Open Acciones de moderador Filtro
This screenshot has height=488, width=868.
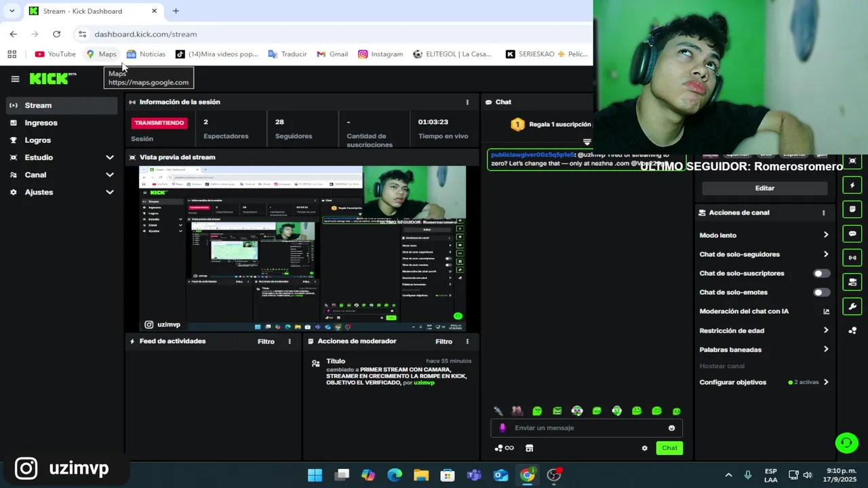pyautogui.click(x=443, y=342)
